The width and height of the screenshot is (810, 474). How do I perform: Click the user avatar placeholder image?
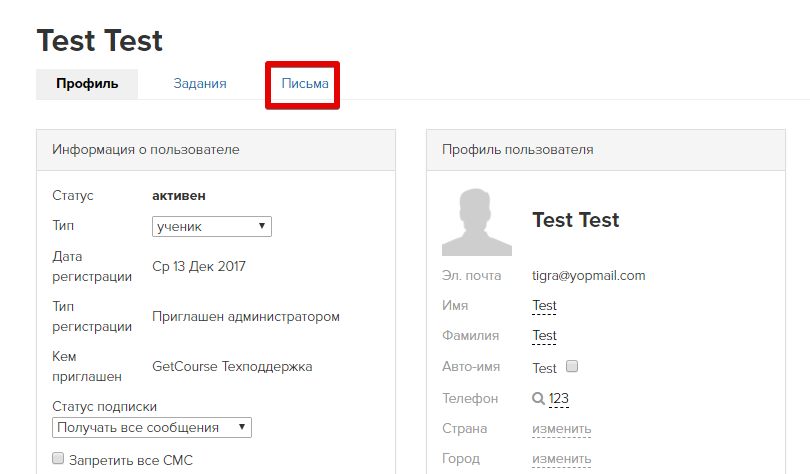(x=477, y=222)
